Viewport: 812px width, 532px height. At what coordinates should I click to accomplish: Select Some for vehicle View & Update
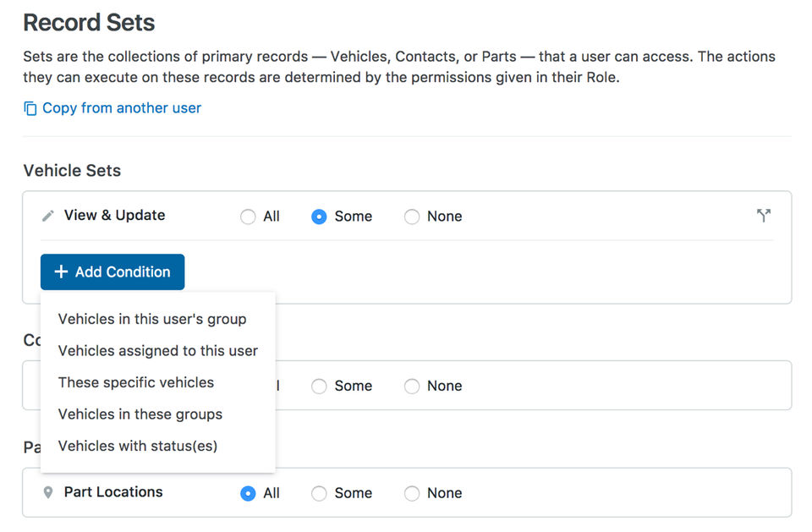(319, 217)
